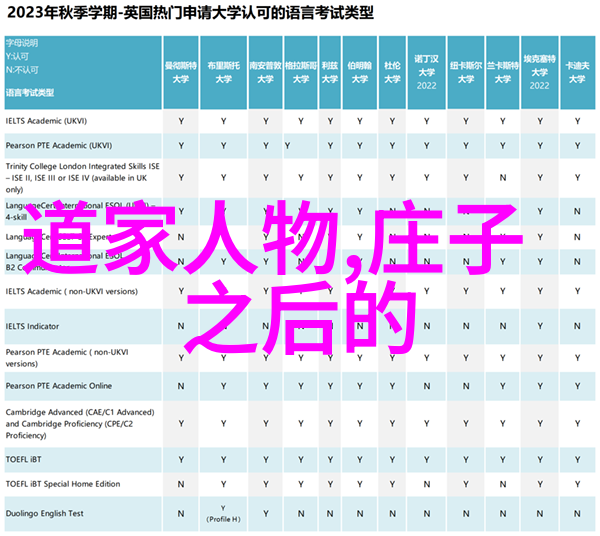Click the N cell for 兰卡斯特大学 in Trinity row

point(502,178)
